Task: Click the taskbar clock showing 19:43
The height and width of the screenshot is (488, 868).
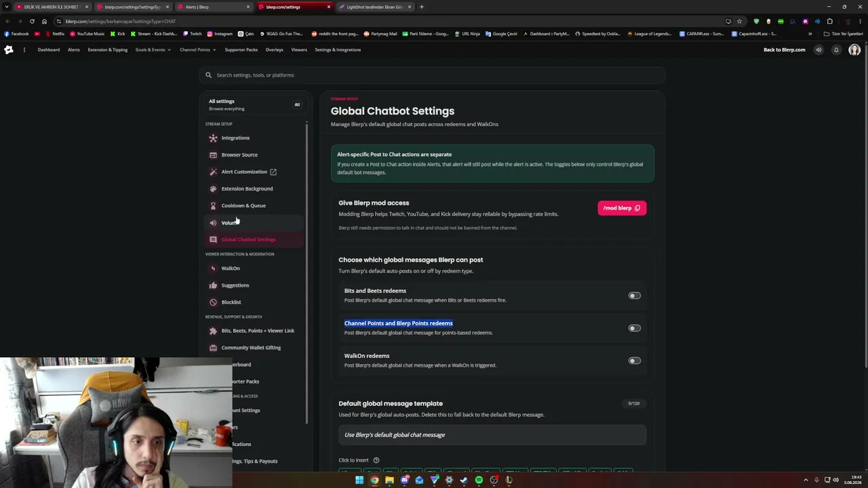Action: (x=852, y=481)
